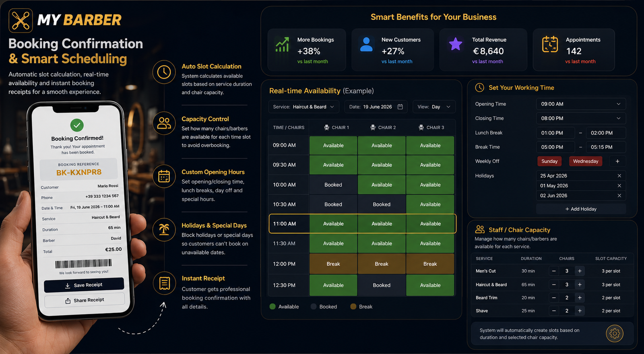Click the €8,640 Total Revenue value
Image resolution: width=644 pixels, height=354 pixels.
tap(488, 51)
